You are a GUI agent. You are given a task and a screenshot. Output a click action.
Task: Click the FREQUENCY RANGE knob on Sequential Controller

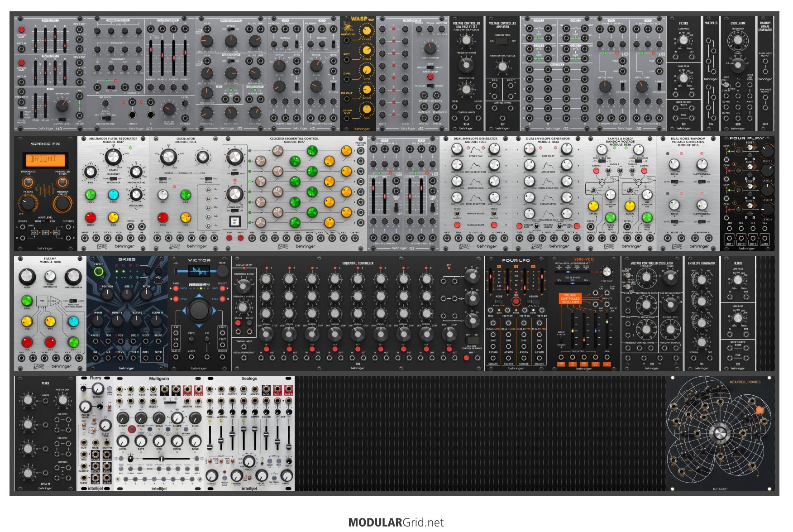244,286
